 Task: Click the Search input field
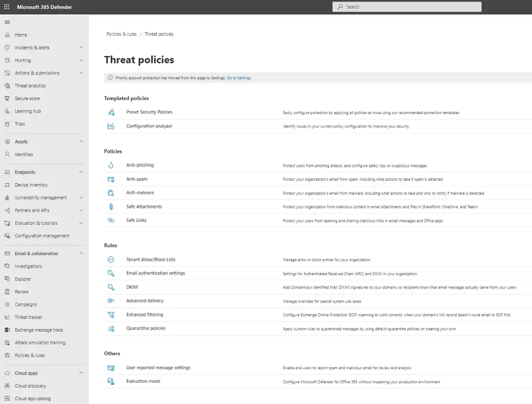pyautogui.click(x=406, y=7)
